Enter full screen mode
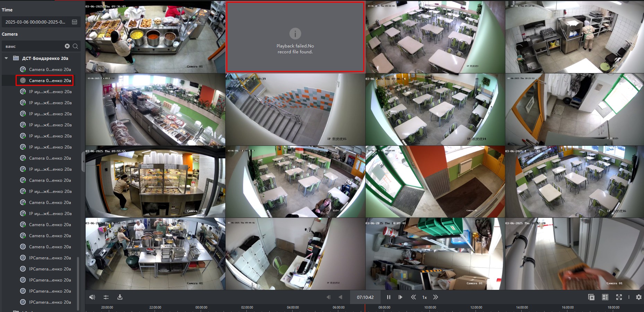Viewport: 644px width, 312px height. [x=619, y=297]
